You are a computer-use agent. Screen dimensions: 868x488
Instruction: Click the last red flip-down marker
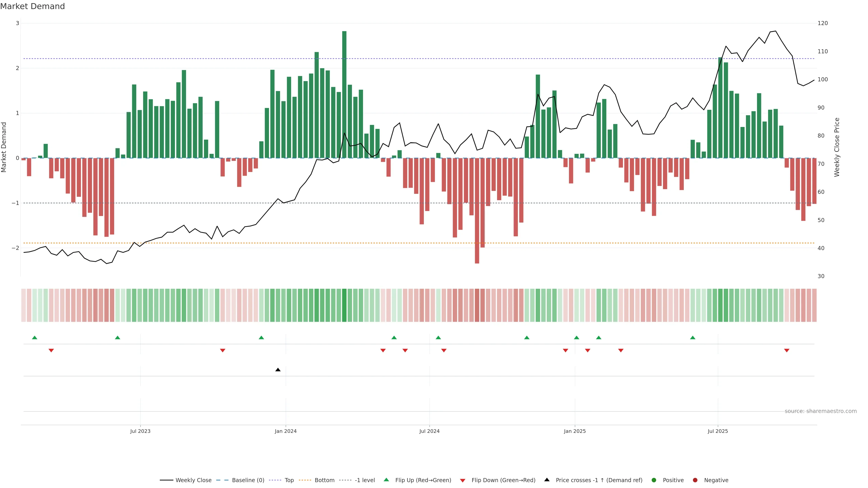786,351
